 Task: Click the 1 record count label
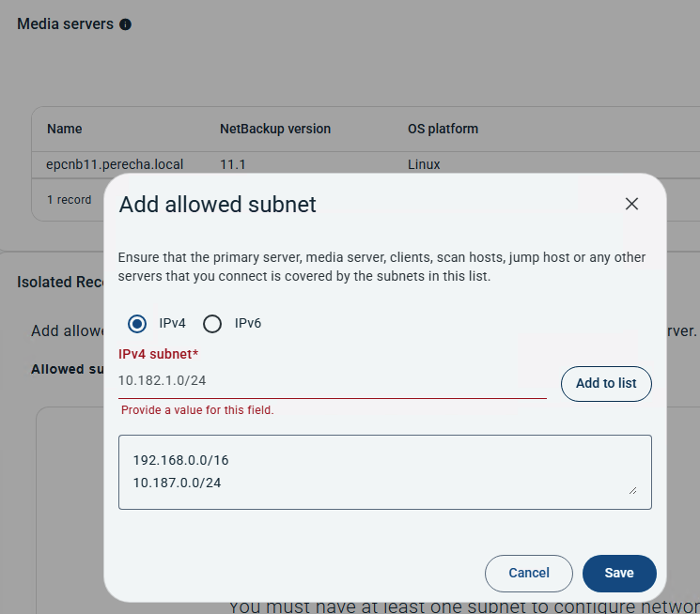click(69, 200)
